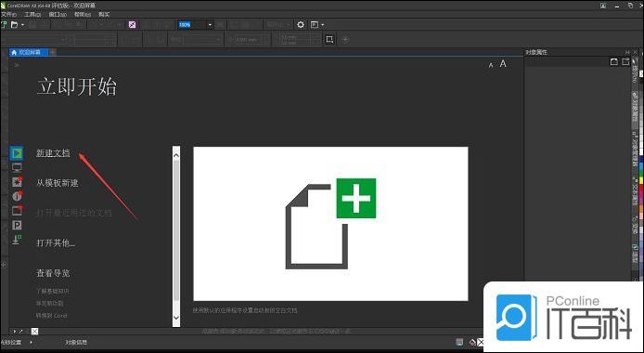The height and width of the screenshot is (353, 644).
Task: Open the 文件 menu
Action: pyautogui.click(x=8, y=14)
